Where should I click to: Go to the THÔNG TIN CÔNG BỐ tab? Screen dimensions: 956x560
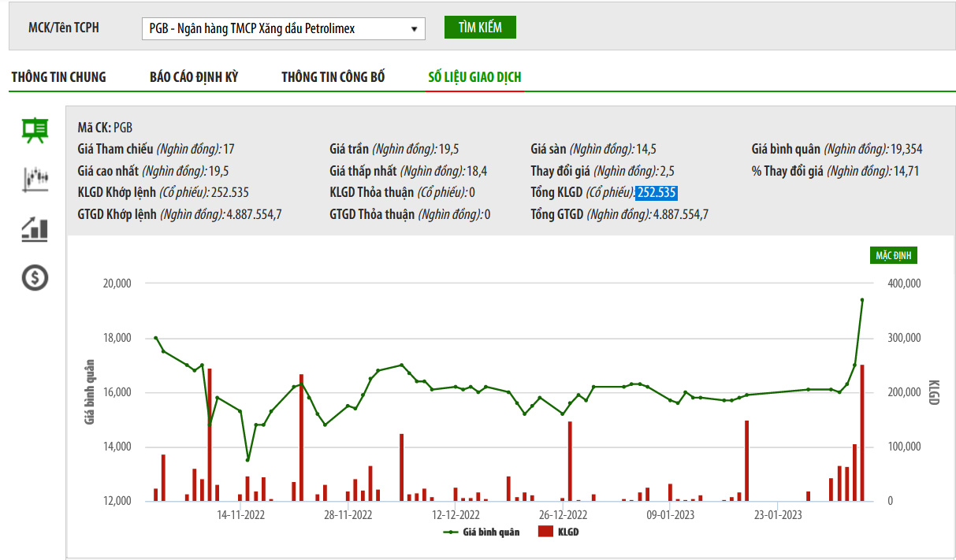333,77
